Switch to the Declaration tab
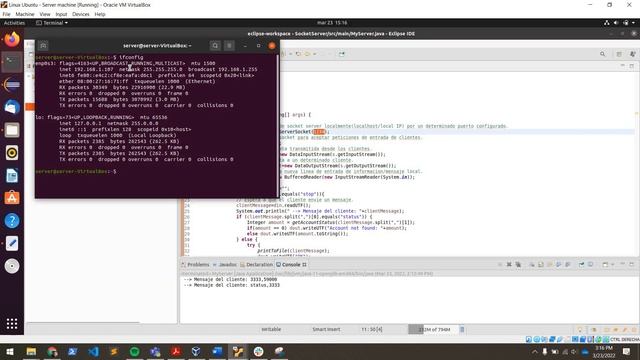Image resolution: width=640 pixels, height=360 pixels. (256, 264)
